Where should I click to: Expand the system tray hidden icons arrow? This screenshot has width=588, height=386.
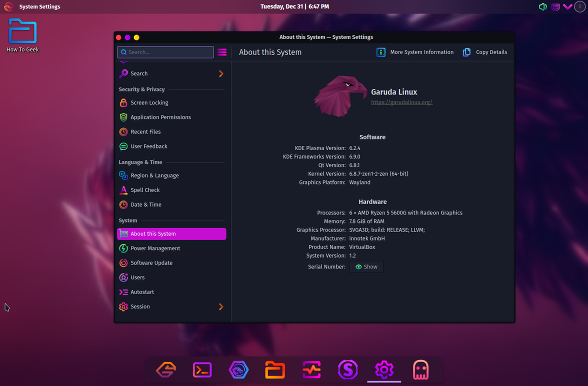(x=568, y=7)
